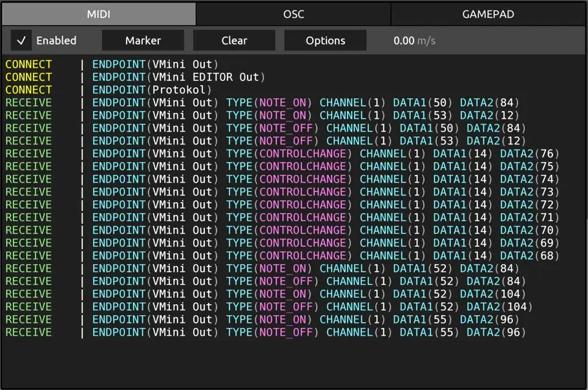The width and height of the screenshot is (588, 390).
Task: Select NOTE_ON row DATA1(52) DATA2(104)
Action: coord(266,294)
